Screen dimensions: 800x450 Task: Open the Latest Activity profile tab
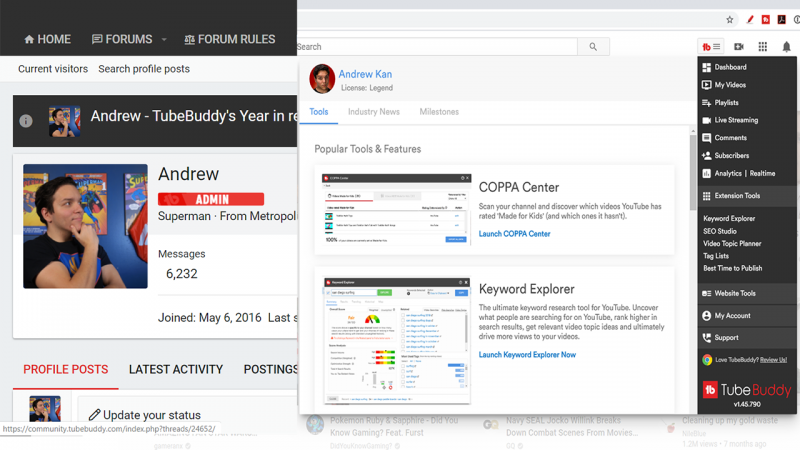[175, 369]
